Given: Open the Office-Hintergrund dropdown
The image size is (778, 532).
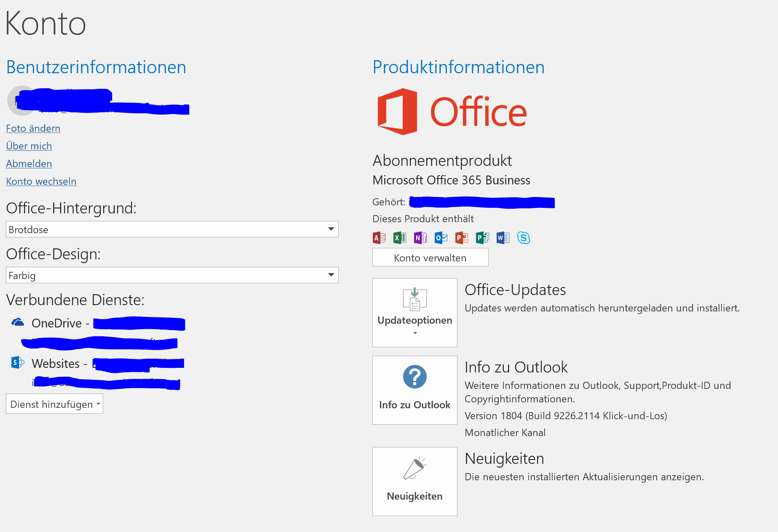Looking at the screenshot, I should point(172,229).
